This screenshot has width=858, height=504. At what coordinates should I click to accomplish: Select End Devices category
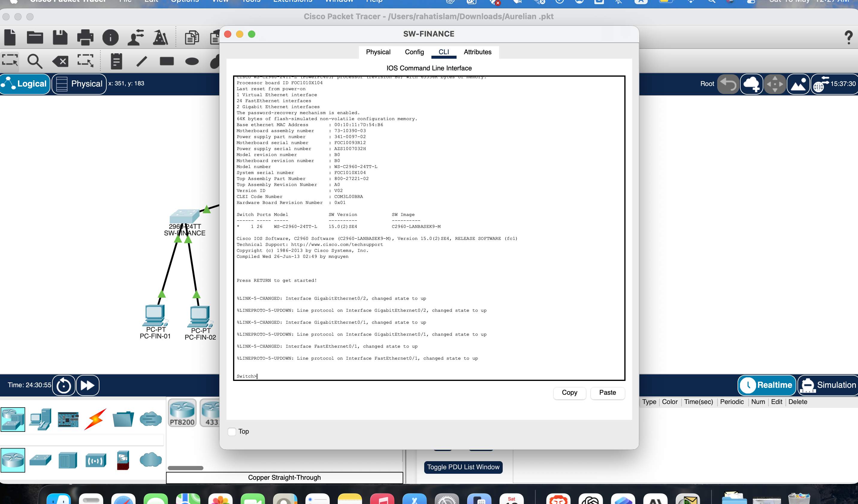pos(40,419)
